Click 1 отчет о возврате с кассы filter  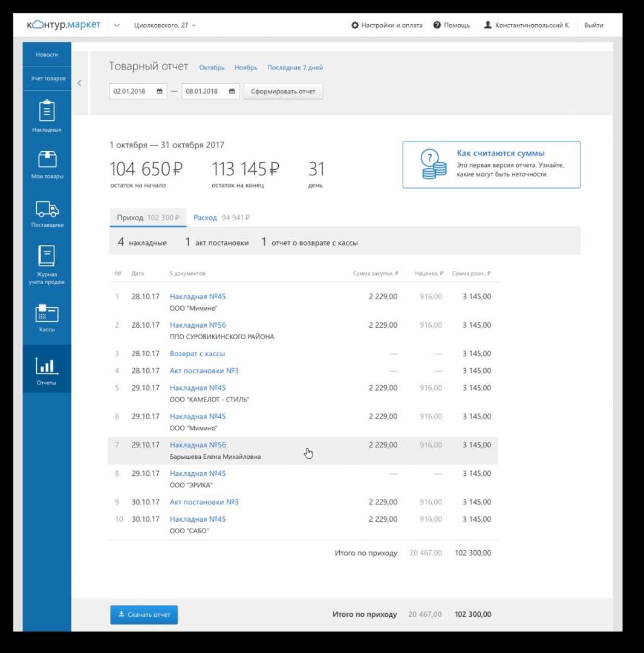coord(310,242)
